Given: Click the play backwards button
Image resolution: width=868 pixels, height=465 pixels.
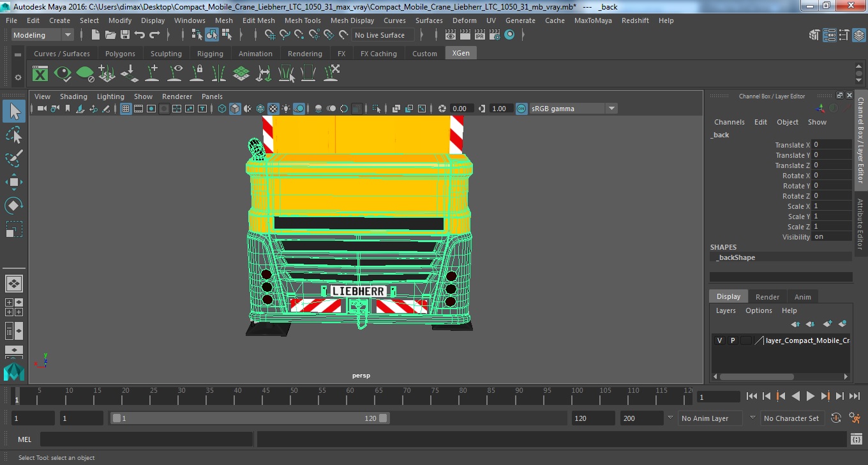Looking at the screenshot, I should 795,397.
